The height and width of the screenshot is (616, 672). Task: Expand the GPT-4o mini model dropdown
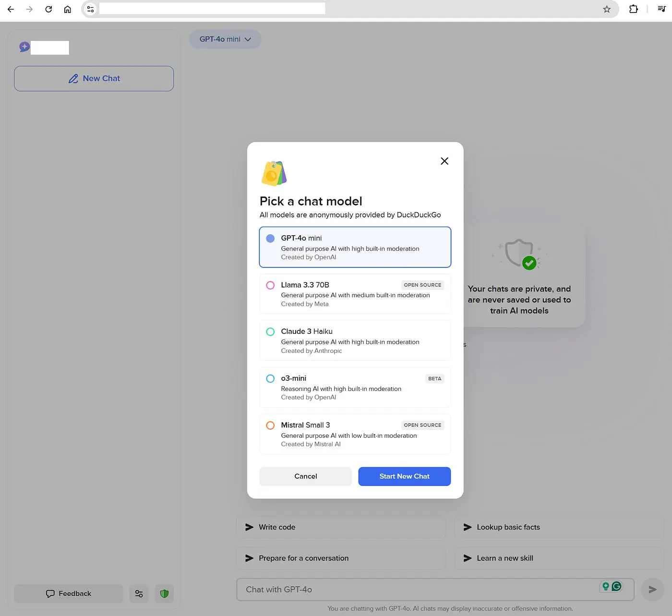[225, 39]
